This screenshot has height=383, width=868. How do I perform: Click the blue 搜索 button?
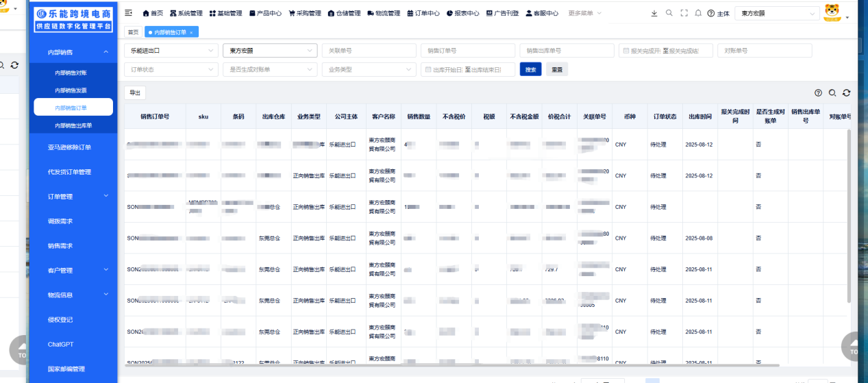(530, 70)
